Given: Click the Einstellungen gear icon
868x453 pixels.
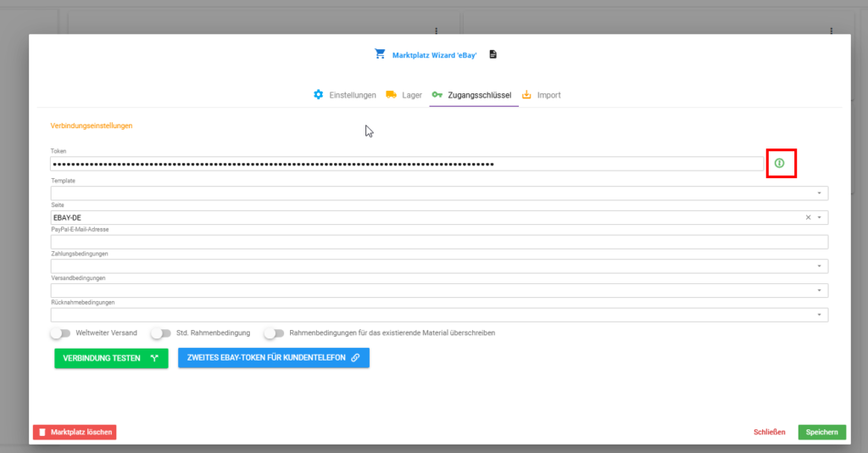Looking at the screenshot, I should (319, 95).
